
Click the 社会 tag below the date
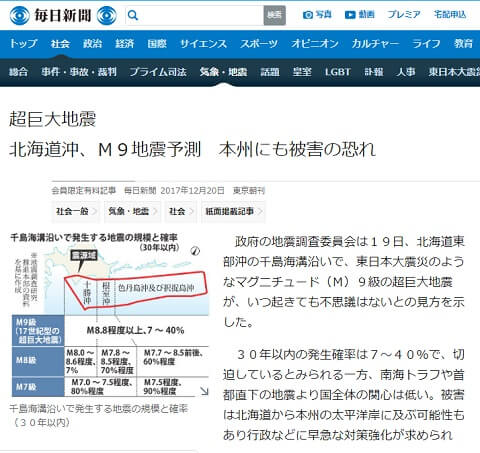[181, 211]
